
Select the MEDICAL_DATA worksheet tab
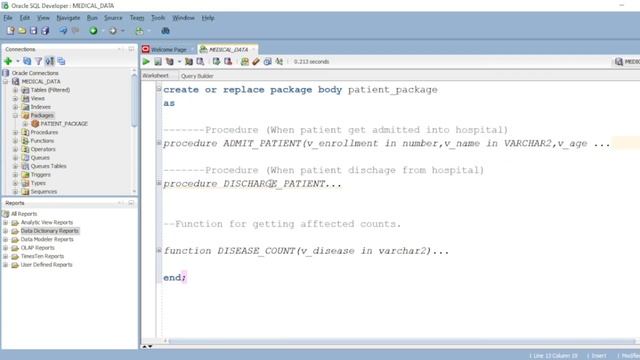point(228,49)
